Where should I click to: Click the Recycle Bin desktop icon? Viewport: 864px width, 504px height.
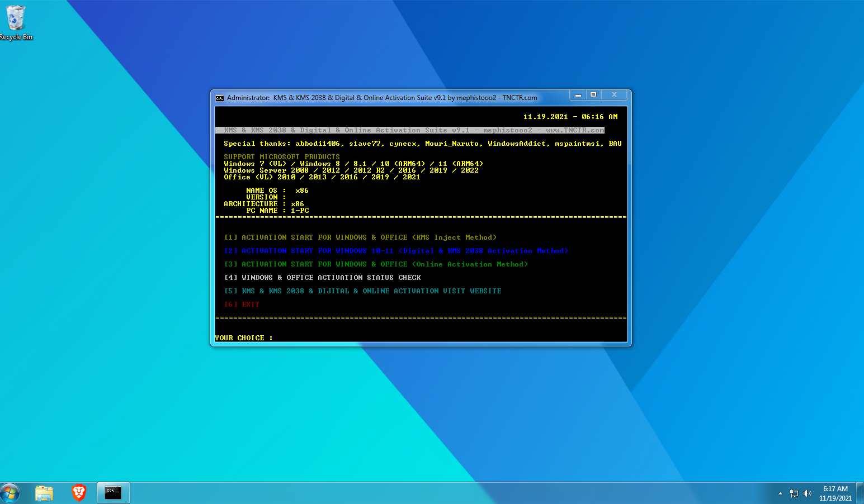pos(16,22)
